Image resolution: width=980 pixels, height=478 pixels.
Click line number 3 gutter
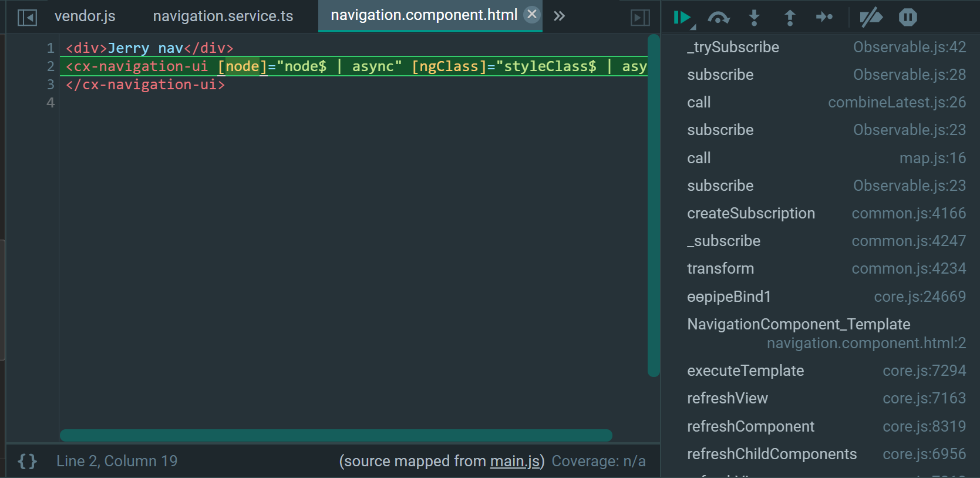point(50,85)
